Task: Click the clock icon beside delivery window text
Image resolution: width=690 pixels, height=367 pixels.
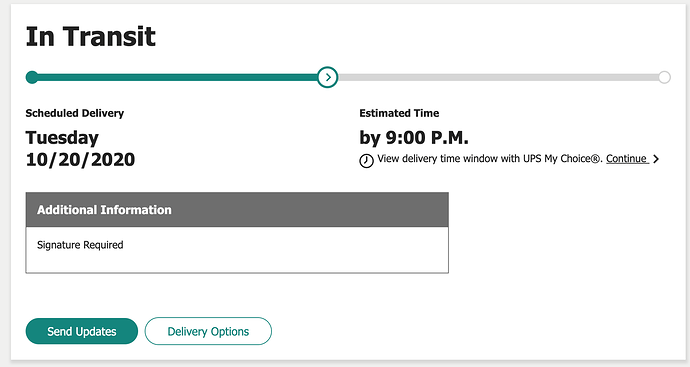Action: coord(366,161)
